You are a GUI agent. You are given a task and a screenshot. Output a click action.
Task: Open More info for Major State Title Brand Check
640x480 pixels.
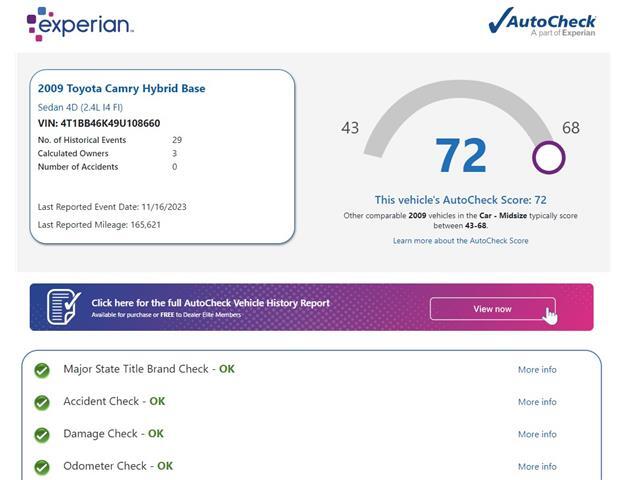537,369
